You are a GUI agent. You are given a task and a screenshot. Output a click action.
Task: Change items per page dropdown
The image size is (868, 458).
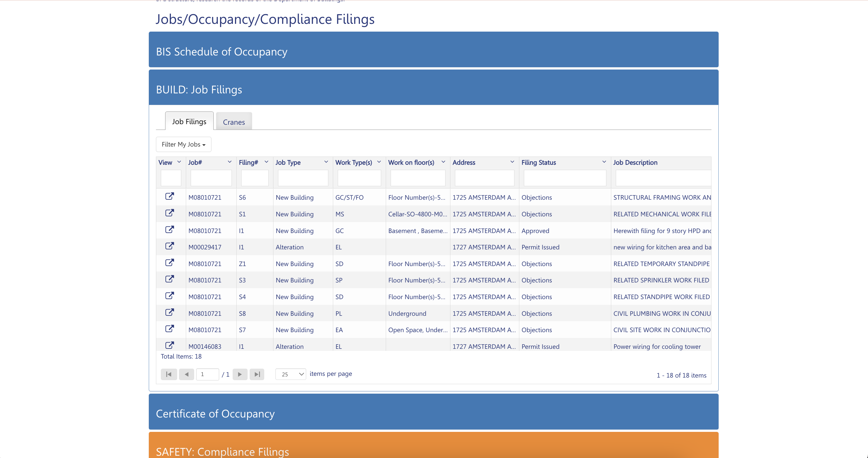click(291, 374)
